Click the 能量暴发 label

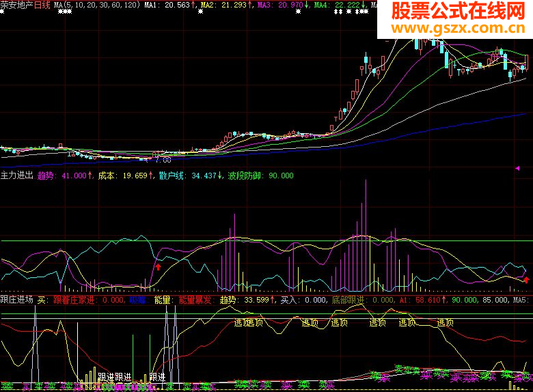click(195, 300)
